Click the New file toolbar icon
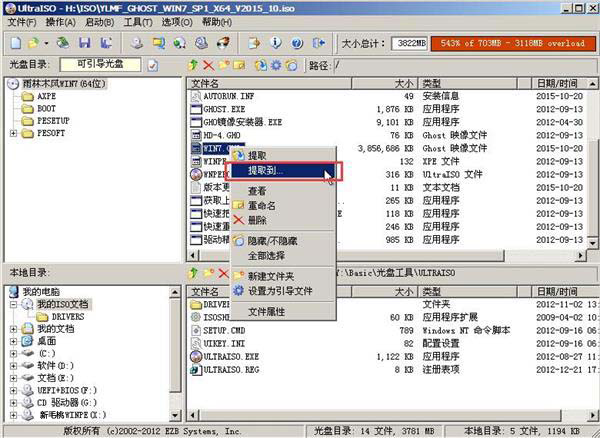Viewport: 600px width, 438px height. 16,43
